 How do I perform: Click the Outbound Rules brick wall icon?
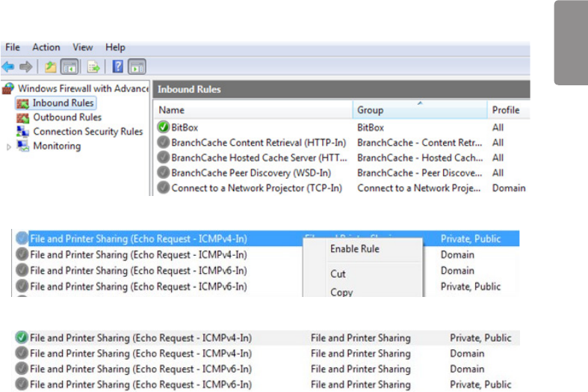(22, 118)
